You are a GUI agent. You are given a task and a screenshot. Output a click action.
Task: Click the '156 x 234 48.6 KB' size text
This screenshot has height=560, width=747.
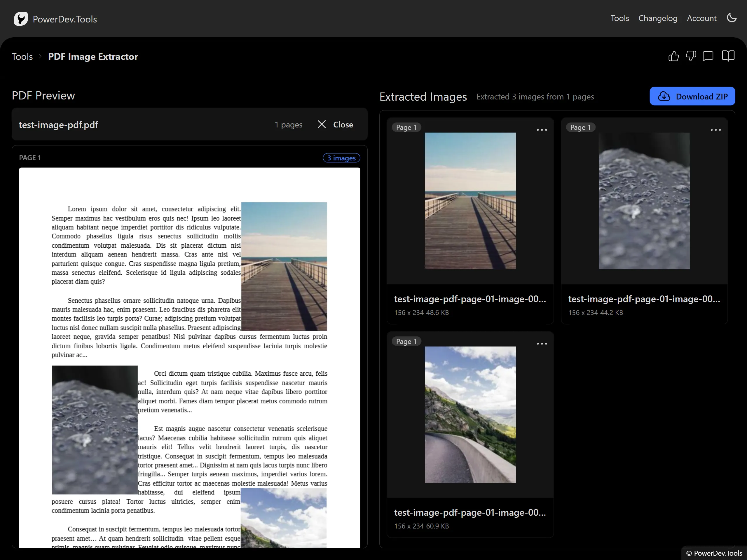(x=421, y=313)
